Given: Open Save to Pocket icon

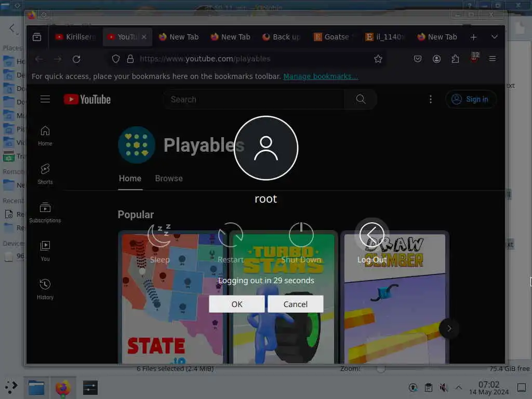Looking at the screenshot, I should point(418,59).
